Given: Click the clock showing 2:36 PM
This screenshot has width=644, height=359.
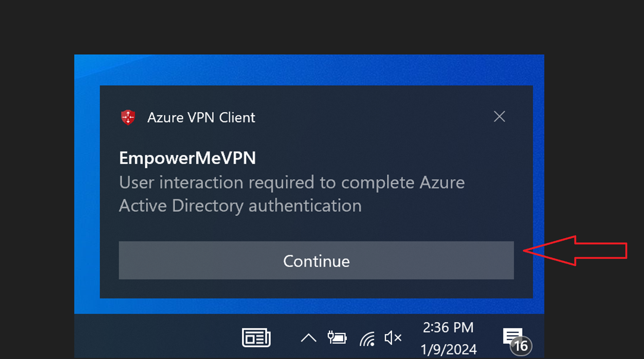Looking at the screenshot, I should 447,327.
